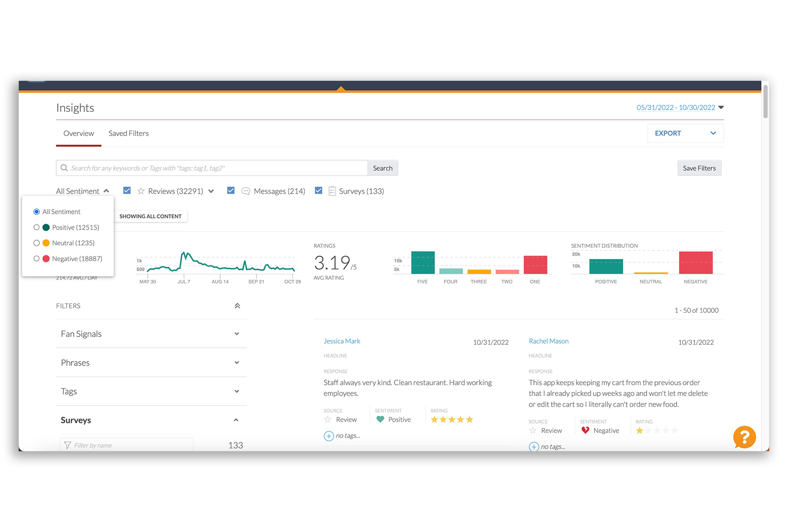
Task: Click the red ONE rating bar in chart
Action: click(x=535, y=265)
